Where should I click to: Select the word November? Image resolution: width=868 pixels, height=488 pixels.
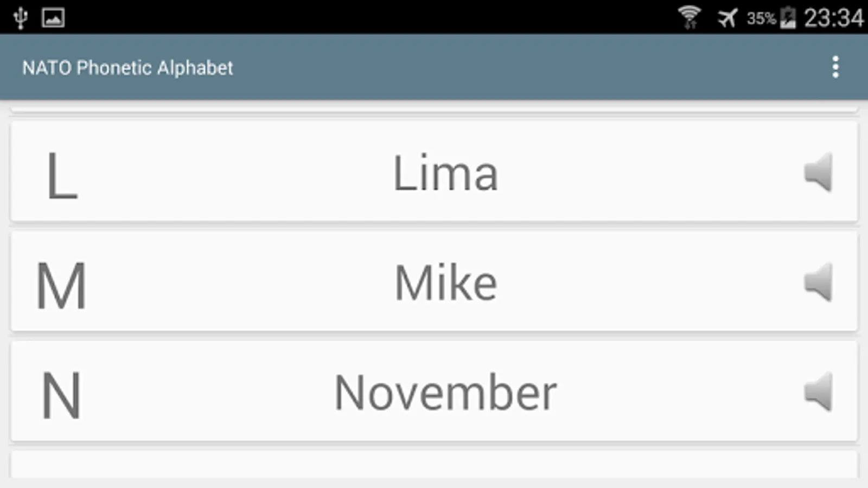point(445,393)
